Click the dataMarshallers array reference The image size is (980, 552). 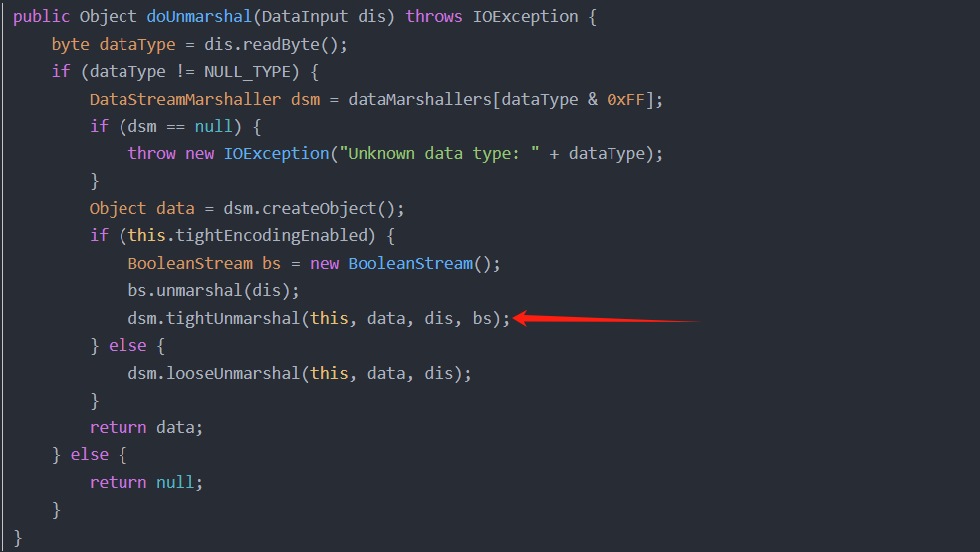click(x=420, y=99)
